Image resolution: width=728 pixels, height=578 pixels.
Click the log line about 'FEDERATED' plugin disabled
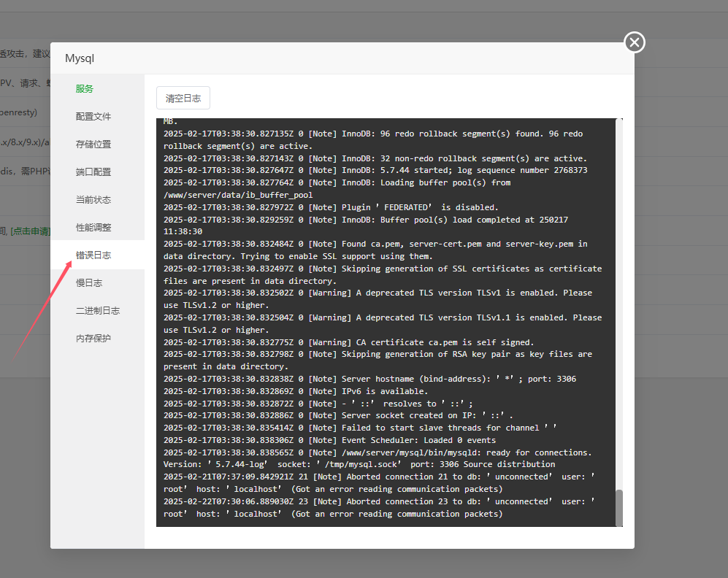331,207
